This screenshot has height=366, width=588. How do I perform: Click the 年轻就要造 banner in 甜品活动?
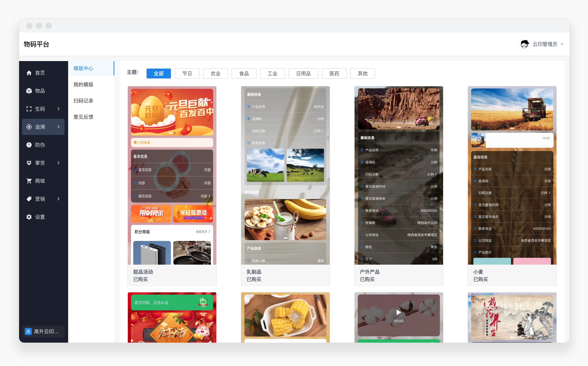click(x=193, y=214)
